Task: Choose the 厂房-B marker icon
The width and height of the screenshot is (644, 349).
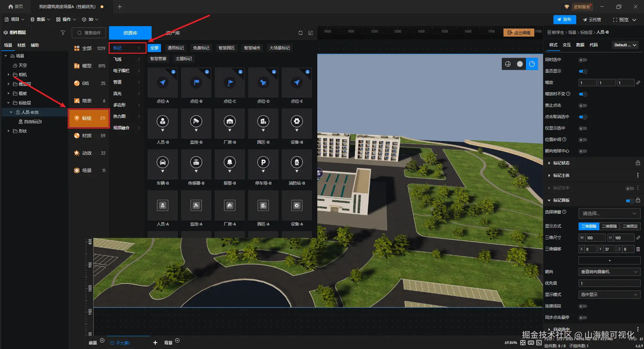Action: 230,123
